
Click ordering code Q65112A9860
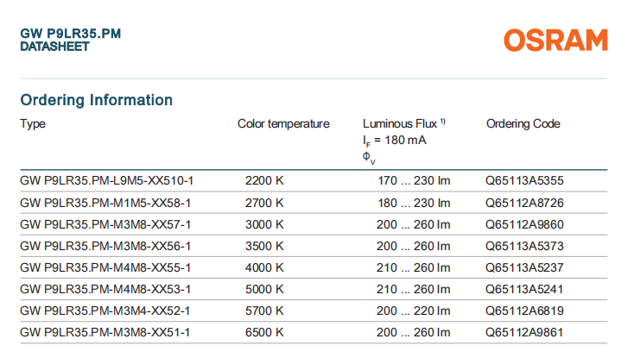point(524,225)
